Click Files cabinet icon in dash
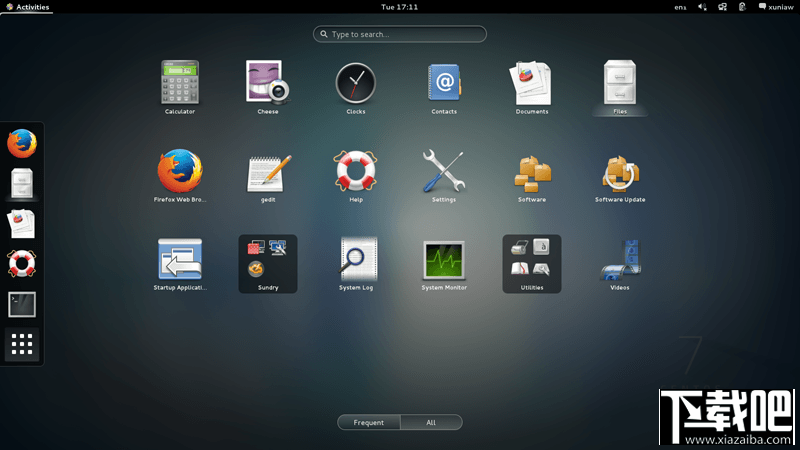This screenshot has width=800, height=450. point(22,183)
